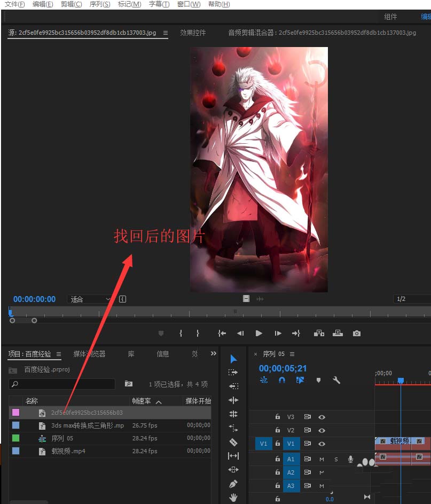Show hidden panel tabs chevron
Image resolution: width=431 pixels, height=504 pixels.
(x=214, y=354)
